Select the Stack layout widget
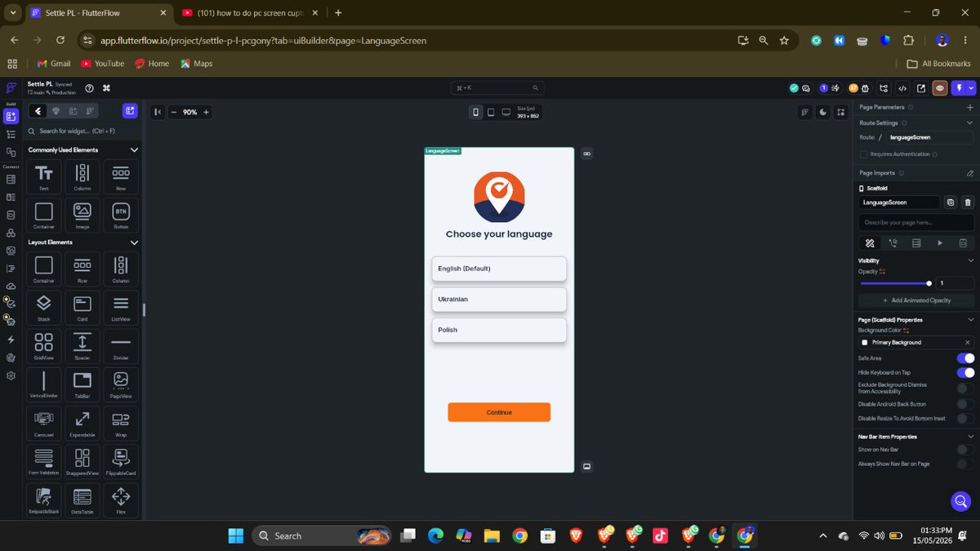Image resolution: width=980 pixels, height=551 pixels. point(44,308)
